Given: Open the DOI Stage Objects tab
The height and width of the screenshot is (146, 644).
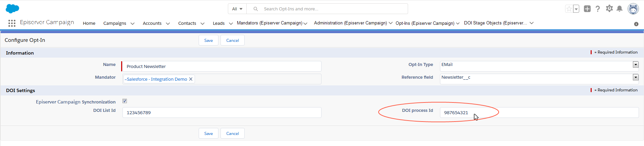Looking at the screenshot, I should [x=495, y=23].
